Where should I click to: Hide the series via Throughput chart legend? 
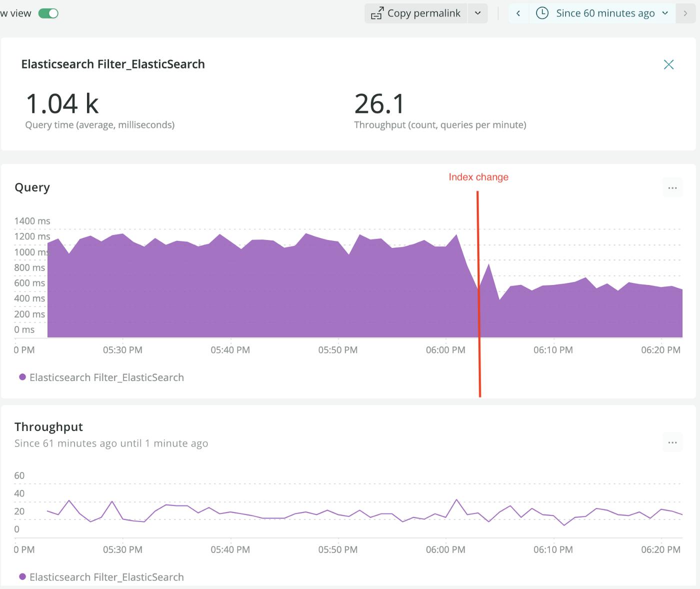tap(106, 576)
